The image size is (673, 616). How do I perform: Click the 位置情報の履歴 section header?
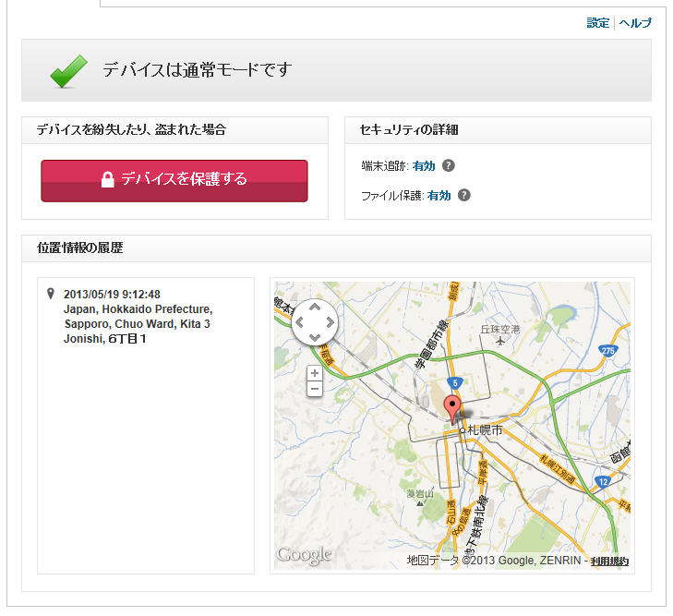[79, 248]
